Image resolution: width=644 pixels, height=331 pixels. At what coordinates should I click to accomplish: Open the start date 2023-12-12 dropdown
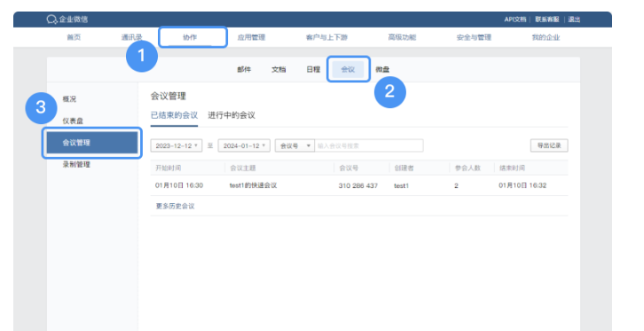(x=177, y=146)
